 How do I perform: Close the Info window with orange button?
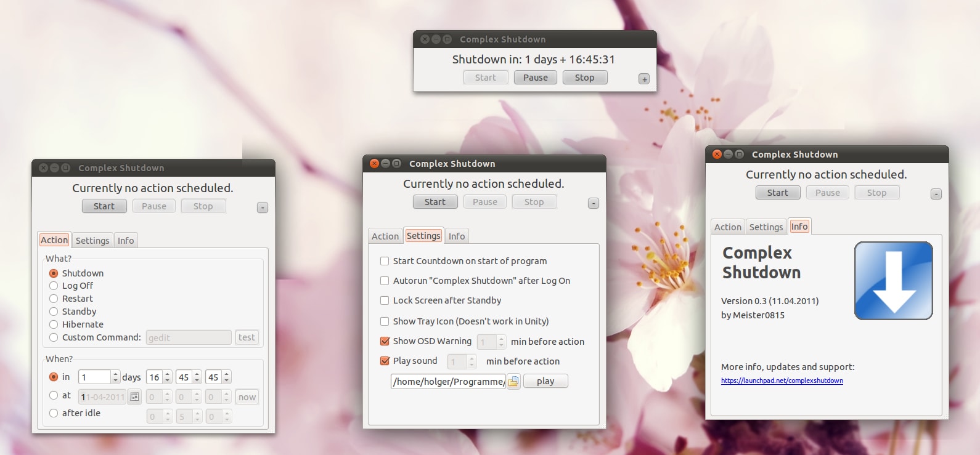pyautogui.click(x=717, y=155)
